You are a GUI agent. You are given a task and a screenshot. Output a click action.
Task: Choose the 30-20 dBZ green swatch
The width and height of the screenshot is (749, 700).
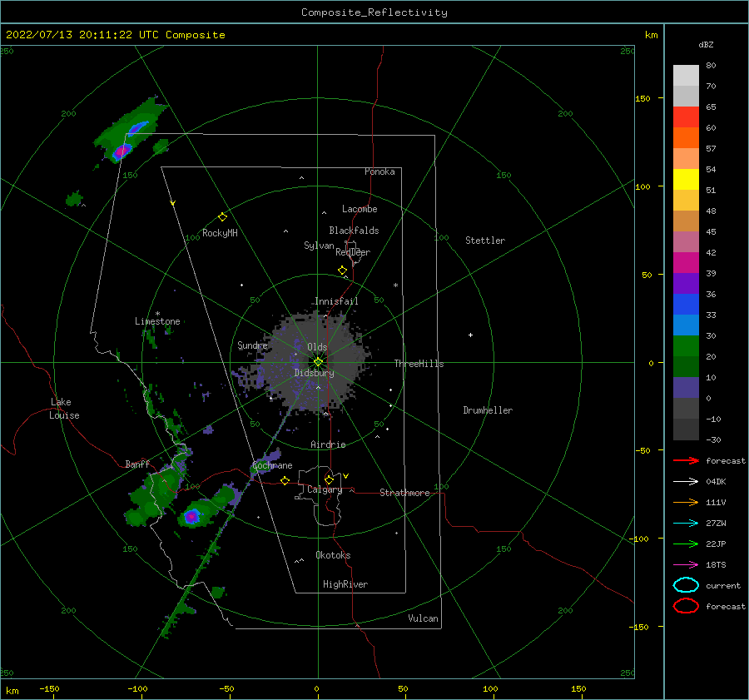pos(686,346)
